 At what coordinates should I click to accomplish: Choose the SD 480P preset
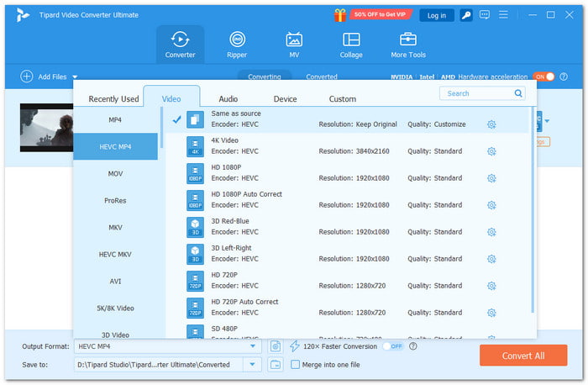click(x=346, y=330)
